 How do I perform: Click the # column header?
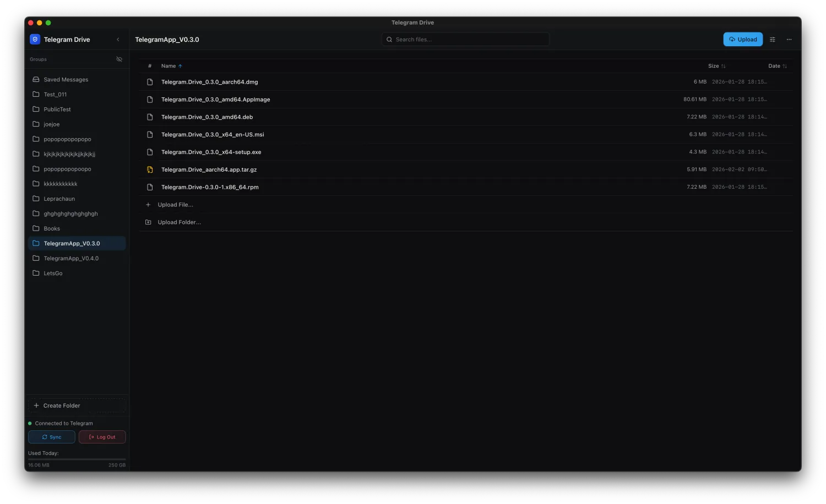click(150, 66)
